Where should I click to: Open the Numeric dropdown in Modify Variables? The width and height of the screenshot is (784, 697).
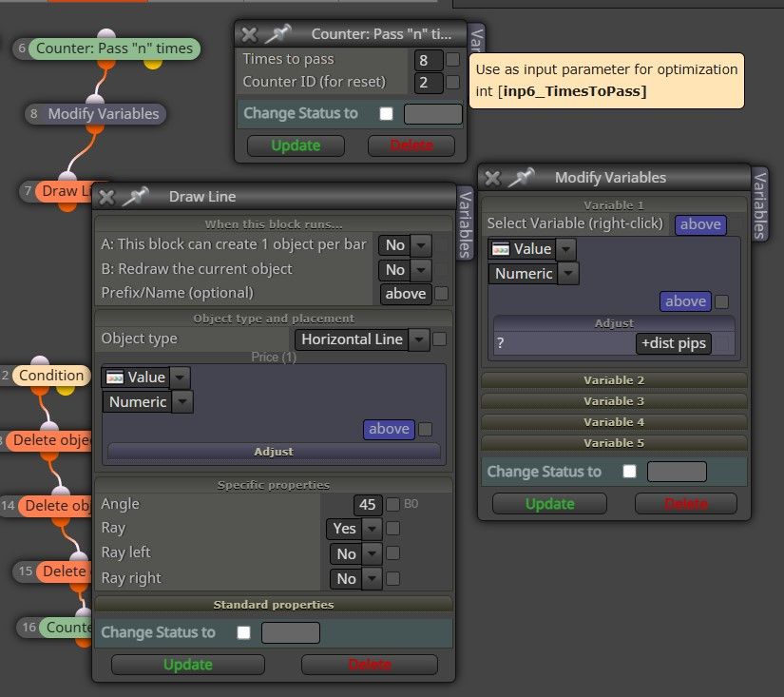click(533, 274)
